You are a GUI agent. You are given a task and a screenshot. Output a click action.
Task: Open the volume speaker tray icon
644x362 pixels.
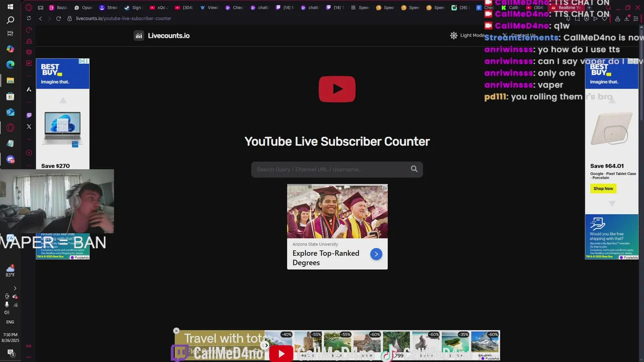(x=7, y=312)
